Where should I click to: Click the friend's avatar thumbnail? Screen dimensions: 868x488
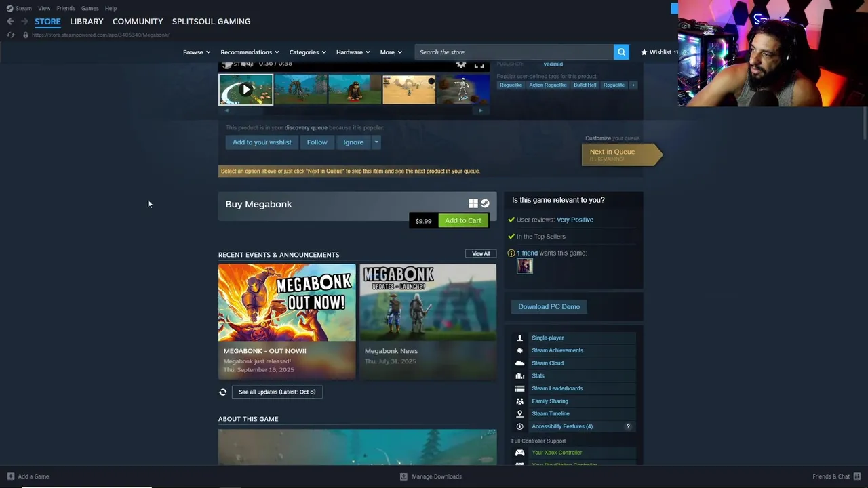(524, 266)
